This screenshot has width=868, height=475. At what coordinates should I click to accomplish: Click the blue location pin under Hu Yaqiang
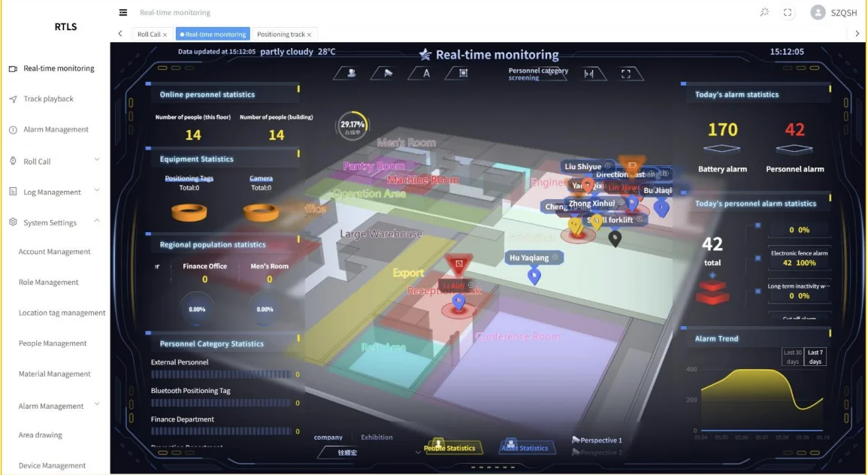(x=534, y=276)
